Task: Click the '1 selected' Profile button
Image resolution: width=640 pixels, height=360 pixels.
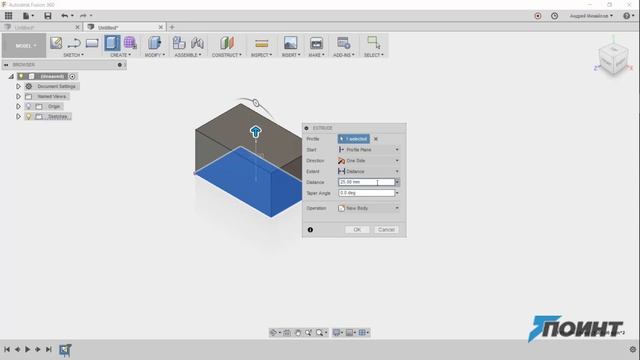Action: click(354, 139)
